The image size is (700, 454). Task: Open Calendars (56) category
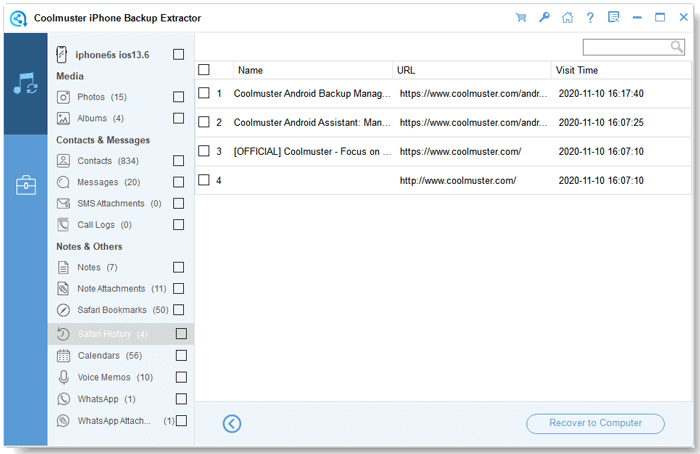pyautogui.click(x=110, y=356)
